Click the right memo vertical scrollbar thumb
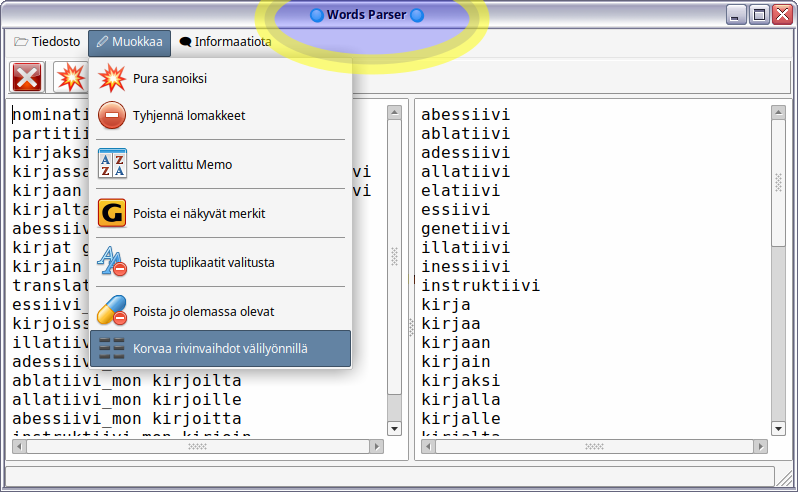 coord(778,183)
